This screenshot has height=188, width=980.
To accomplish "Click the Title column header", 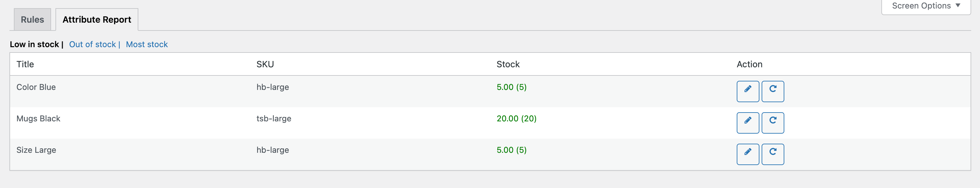I will (x=25, y=64).
